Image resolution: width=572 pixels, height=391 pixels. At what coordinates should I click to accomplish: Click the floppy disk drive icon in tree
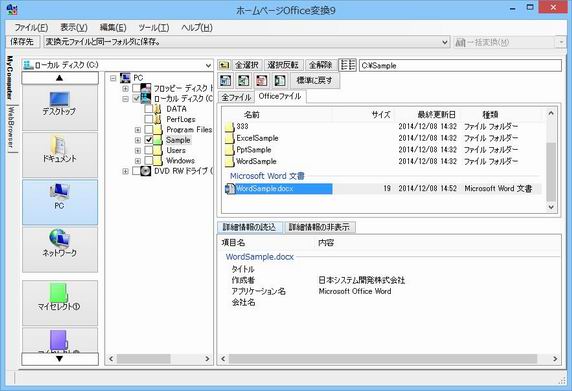pyautogui.click(x=146, y=88)
